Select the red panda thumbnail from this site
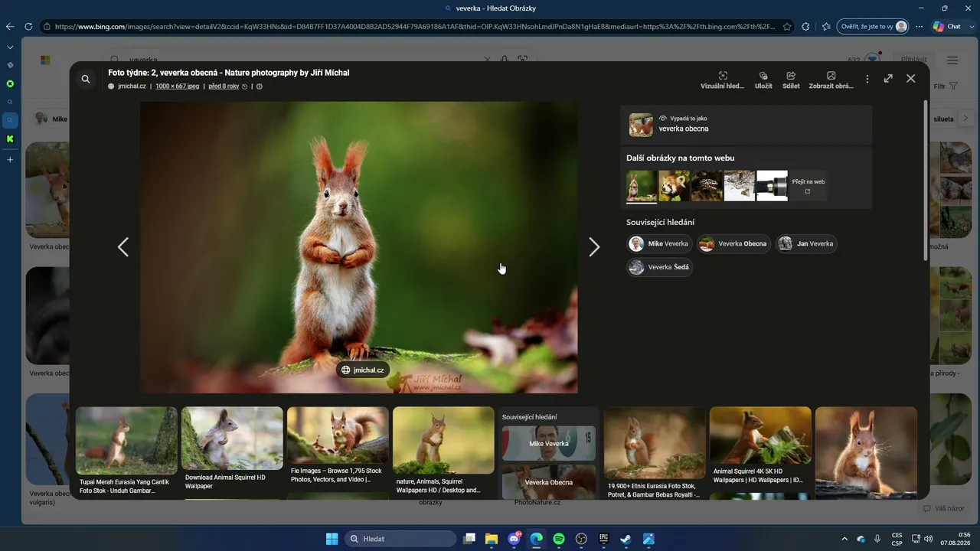The image size is (980, 551). (674, 186)
